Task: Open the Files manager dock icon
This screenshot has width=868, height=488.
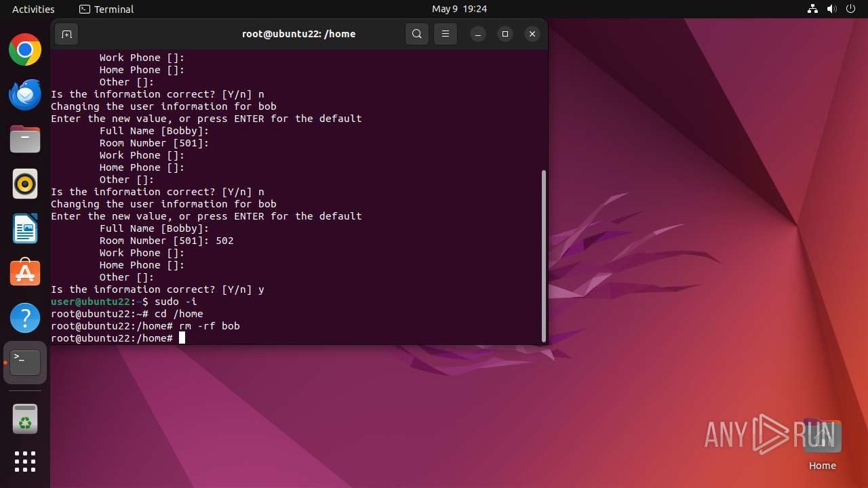Action: 25,139
